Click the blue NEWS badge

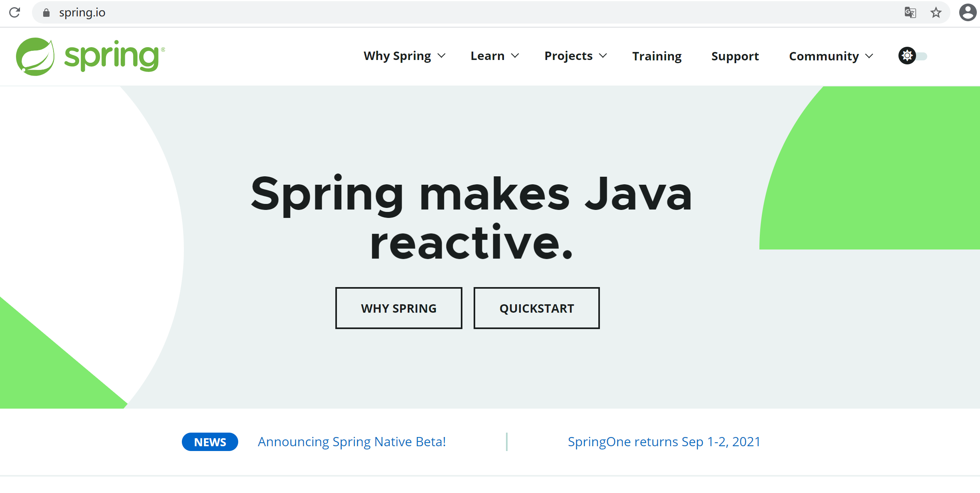210,442
